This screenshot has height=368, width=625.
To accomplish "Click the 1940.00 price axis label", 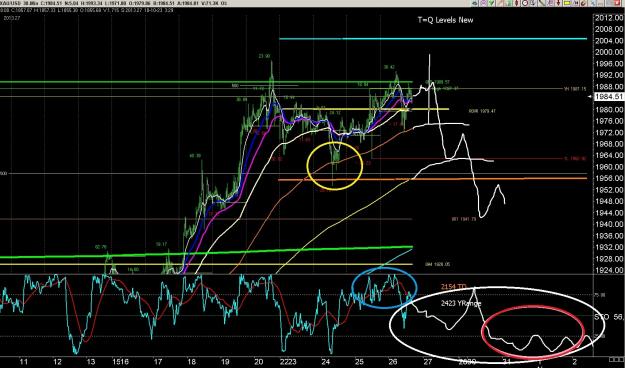I will point(609,224).
